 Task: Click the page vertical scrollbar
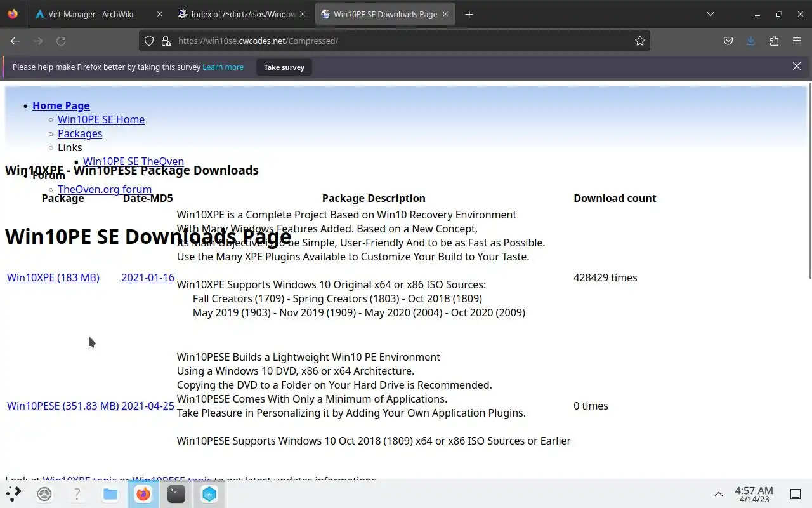(809, 181)
